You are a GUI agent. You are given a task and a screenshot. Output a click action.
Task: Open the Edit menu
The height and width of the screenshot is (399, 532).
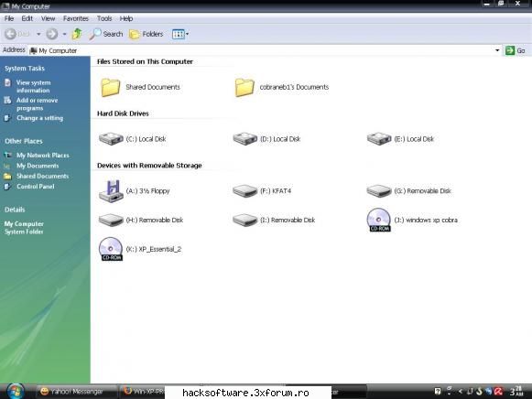tap(27, 18)
